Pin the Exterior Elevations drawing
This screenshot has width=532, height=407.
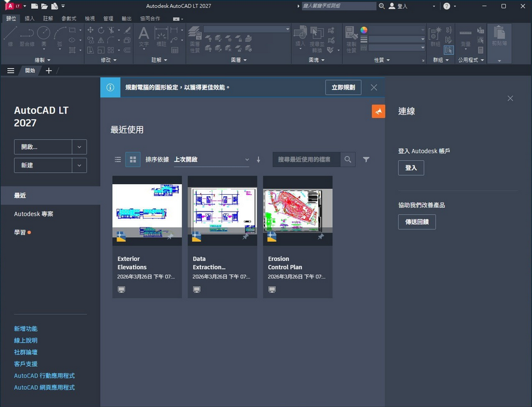(170, 236)
